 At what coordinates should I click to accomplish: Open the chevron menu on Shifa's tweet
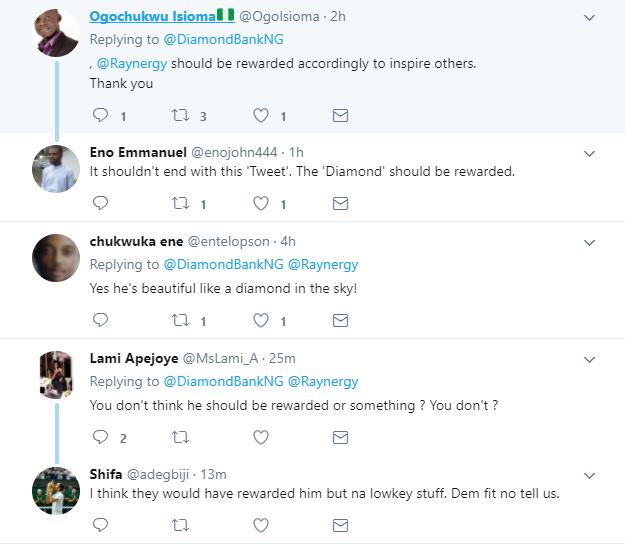point(590,474)
